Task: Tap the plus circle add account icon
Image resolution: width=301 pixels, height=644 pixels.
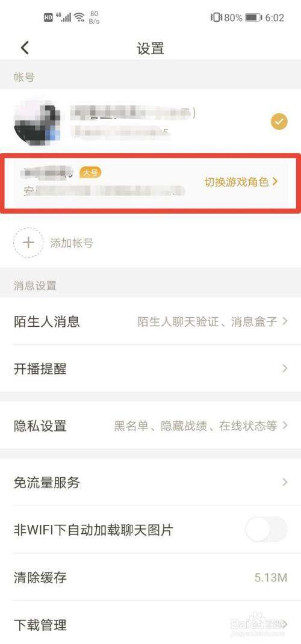Action: [28, 243]
